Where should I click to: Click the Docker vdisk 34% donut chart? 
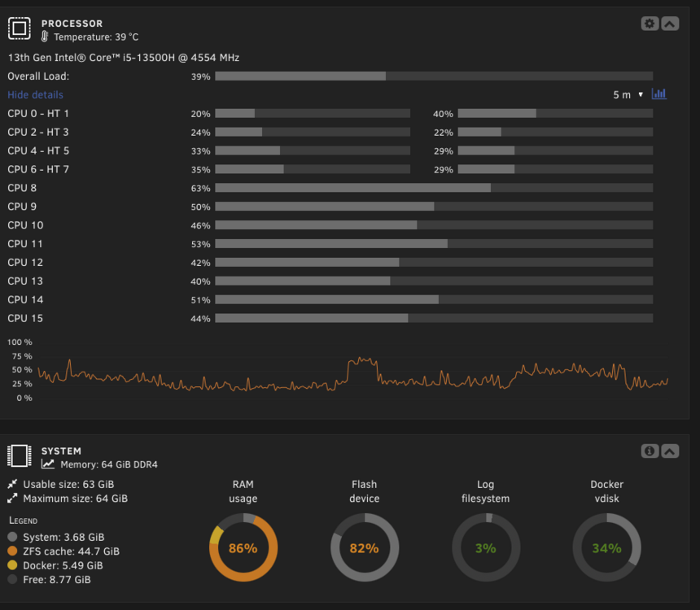[606, 547]
